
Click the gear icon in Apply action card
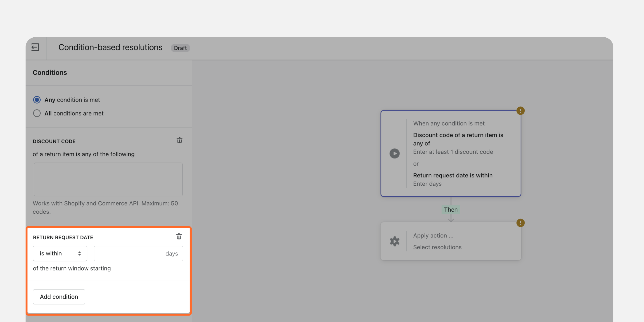395,241
